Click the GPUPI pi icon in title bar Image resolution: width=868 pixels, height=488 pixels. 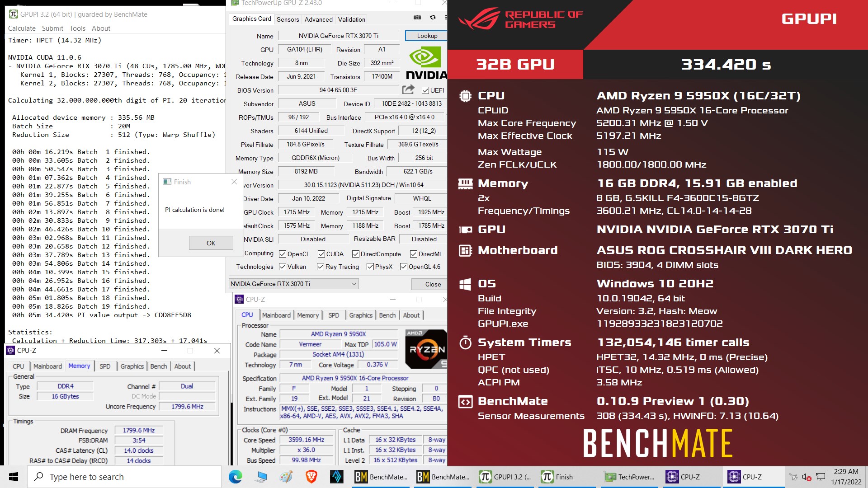14,14
